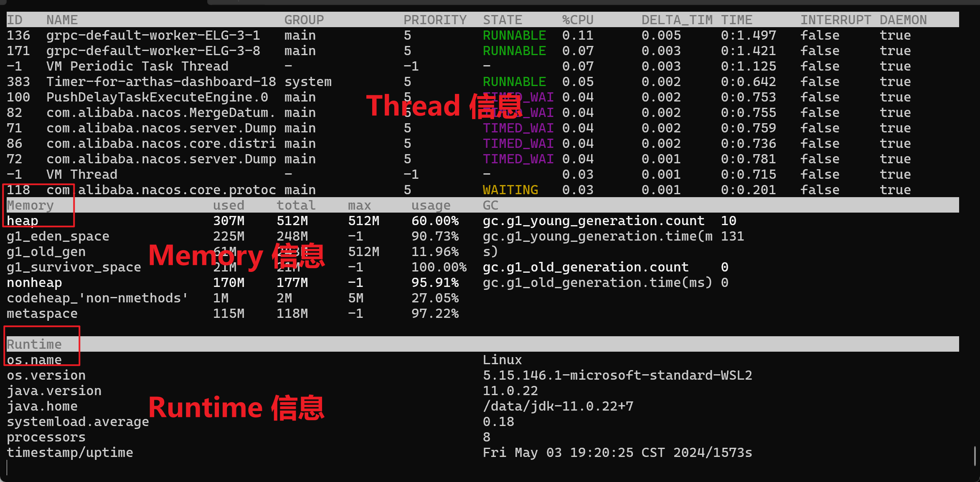Click the DAEMON column header
Screen dimensions: 980x482
(903, 20)
